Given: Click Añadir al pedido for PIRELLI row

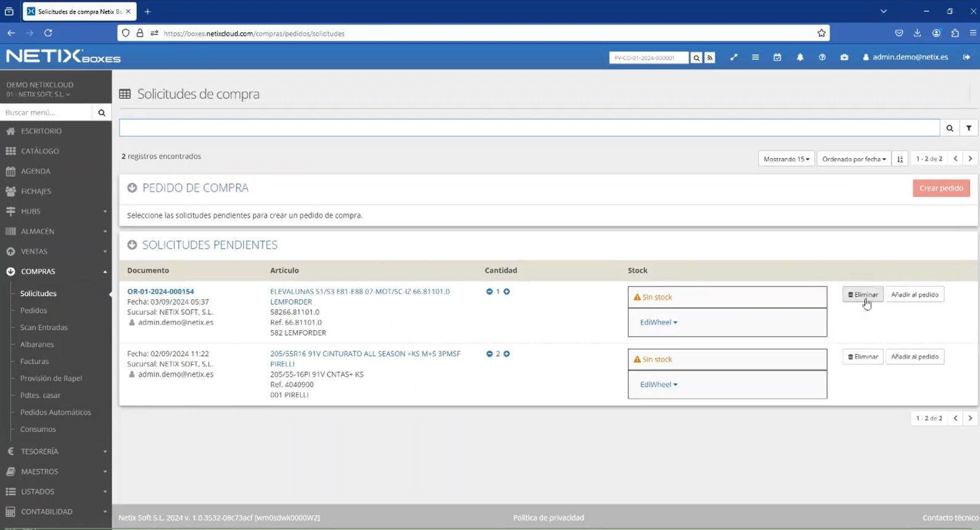Looking at the screenshot, I should pos(915,357).
